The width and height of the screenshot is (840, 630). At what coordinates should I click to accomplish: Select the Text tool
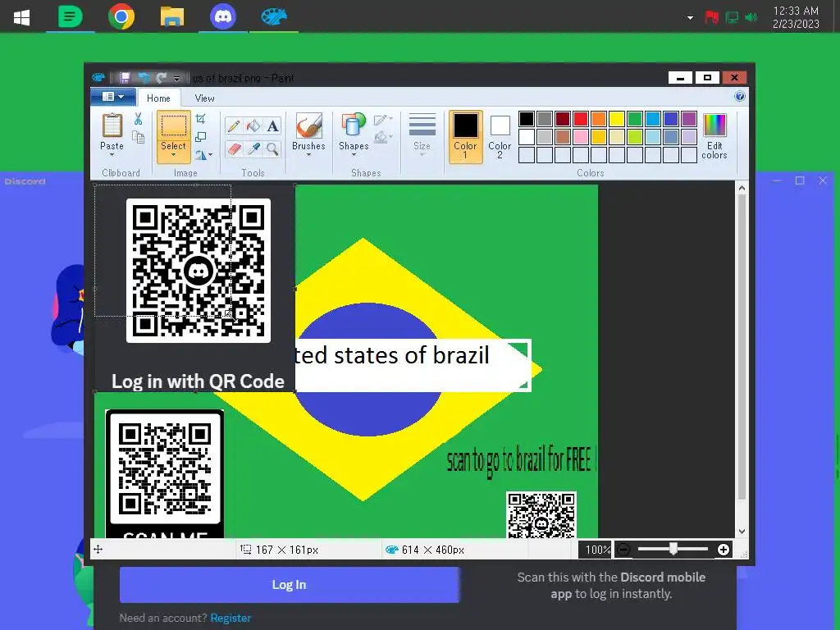(272, 126)
